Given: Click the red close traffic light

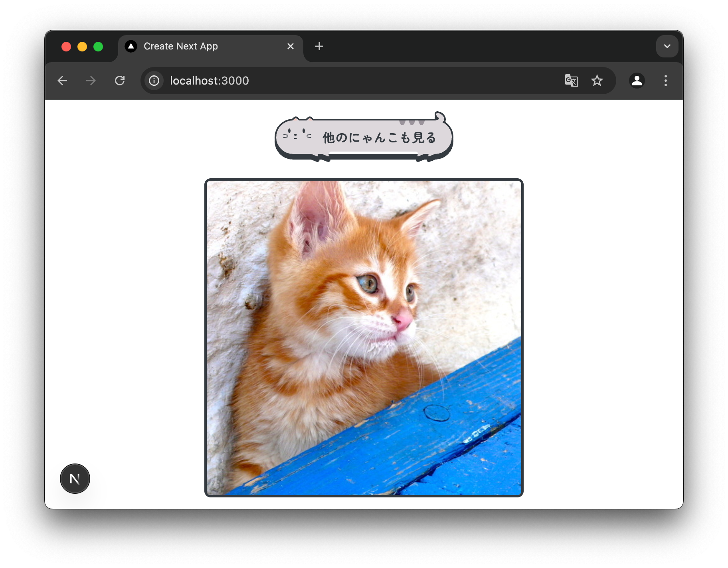Looking at the screenshot, I should point(66,46).
